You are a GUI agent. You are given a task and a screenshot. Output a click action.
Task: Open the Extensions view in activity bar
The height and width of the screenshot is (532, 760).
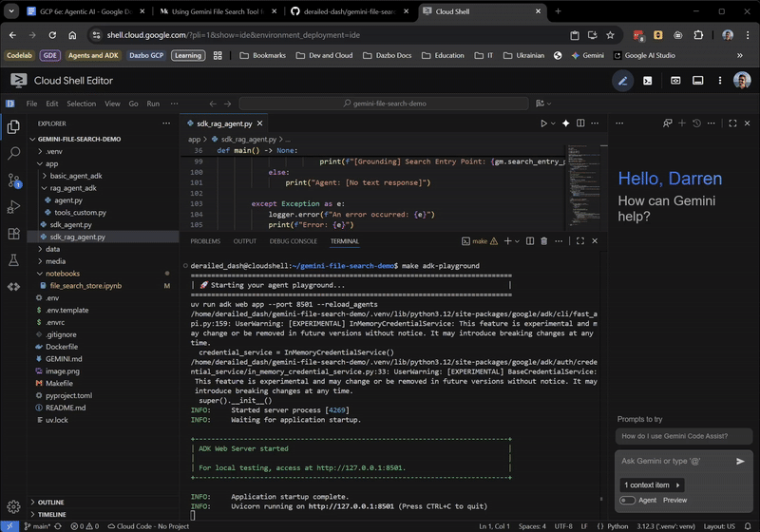13,233
